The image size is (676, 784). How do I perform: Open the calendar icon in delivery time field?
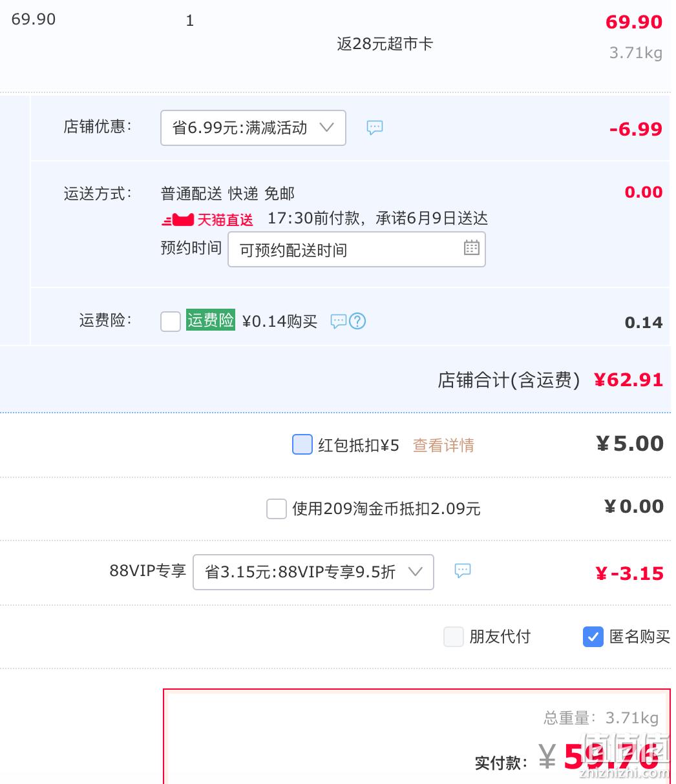(472, 247)
